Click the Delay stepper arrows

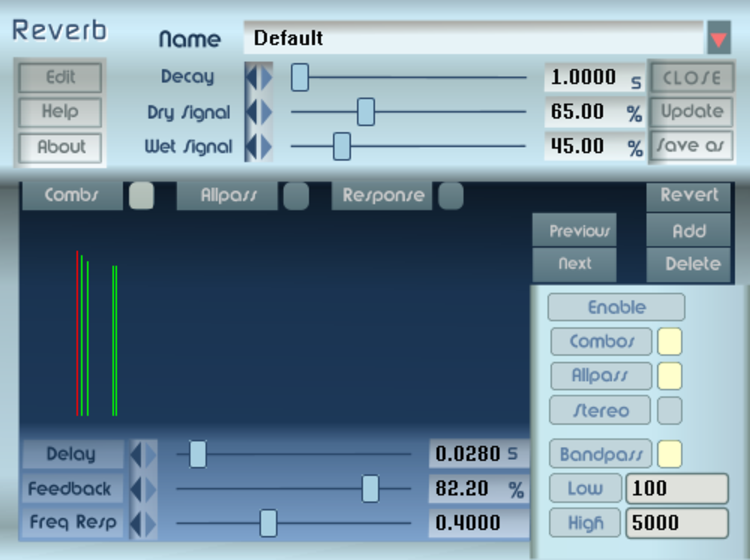tap(144, 454)
